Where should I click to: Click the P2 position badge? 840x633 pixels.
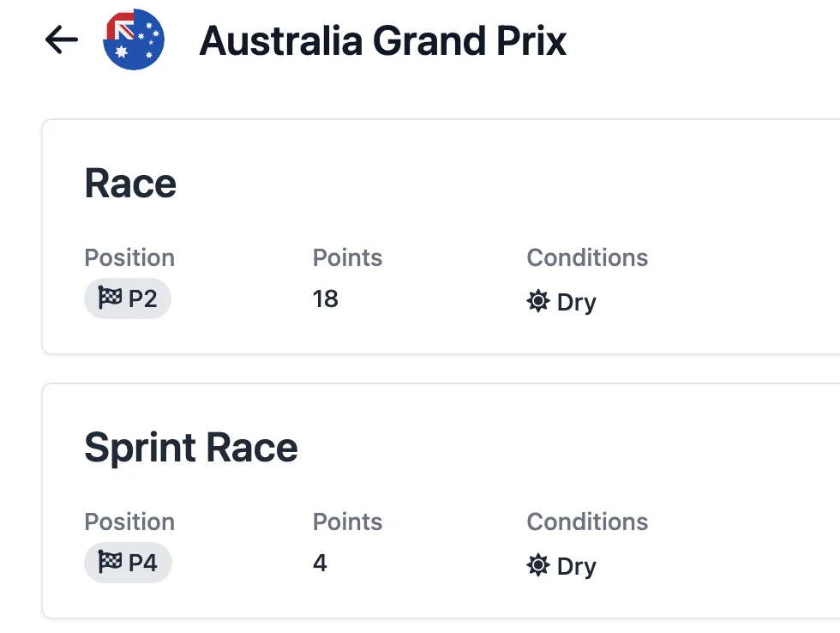(128, 299)
